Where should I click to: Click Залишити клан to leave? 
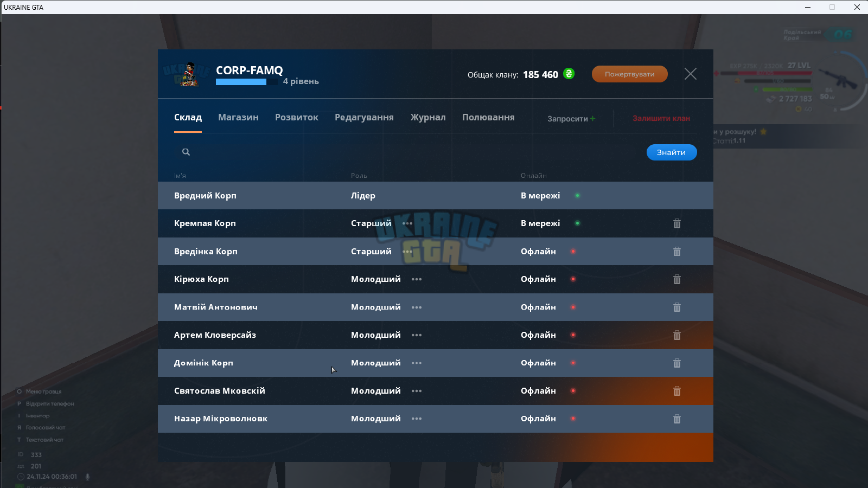[661, 118]
